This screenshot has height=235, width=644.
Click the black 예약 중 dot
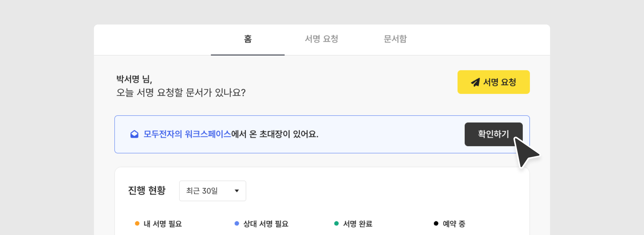point(436,223)
